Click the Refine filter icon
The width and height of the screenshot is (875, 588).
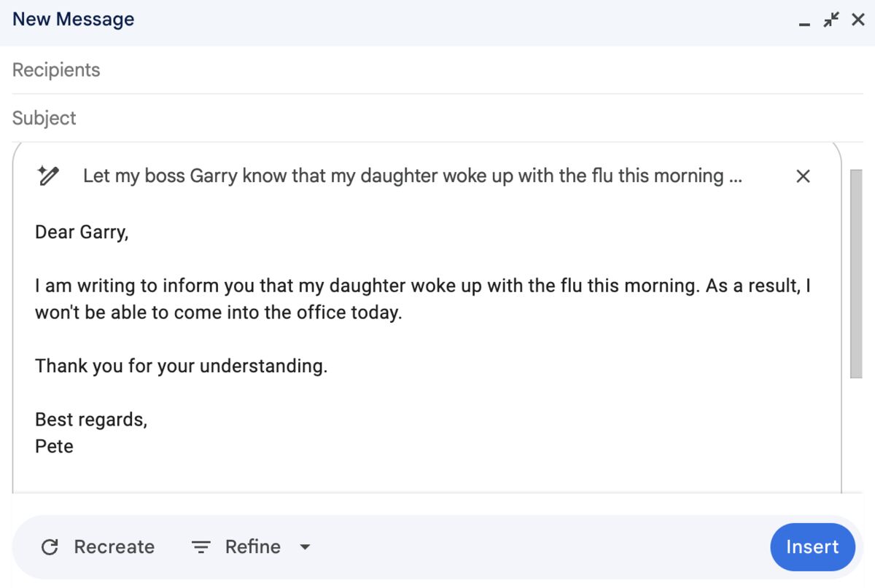200,546
